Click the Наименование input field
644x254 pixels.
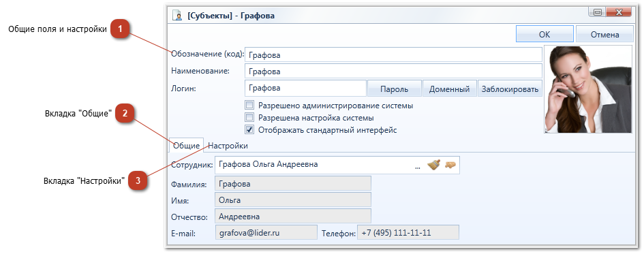[393, 71]
